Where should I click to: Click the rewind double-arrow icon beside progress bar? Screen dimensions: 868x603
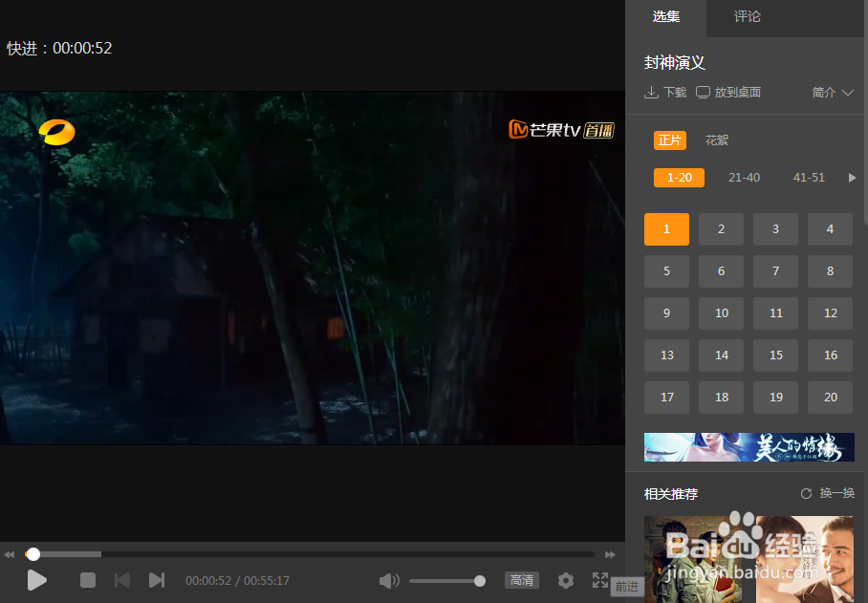(x=9, y=554)
